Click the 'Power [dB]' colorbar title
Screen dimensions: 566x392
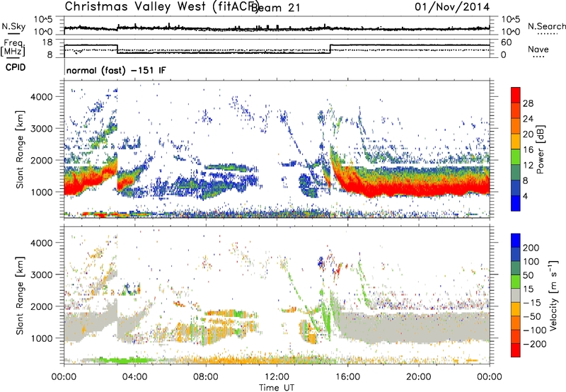pyautogui.click(x=541, y=149)
